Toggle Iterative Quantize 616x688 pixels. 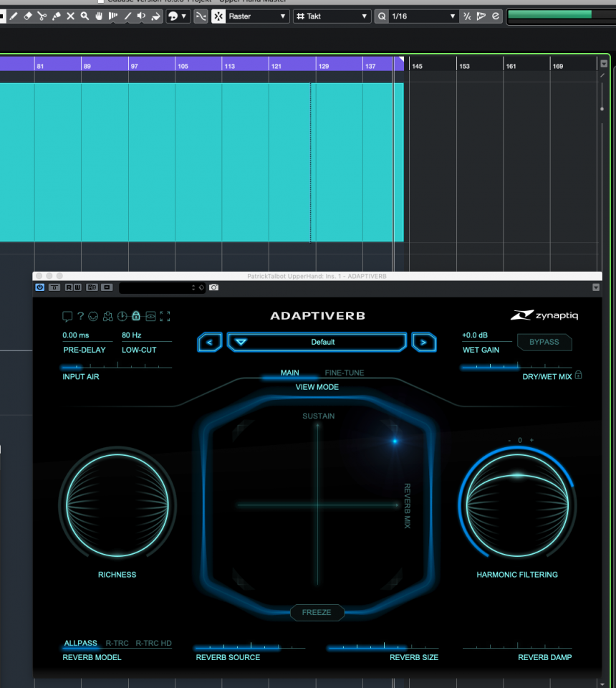(467, 16)
